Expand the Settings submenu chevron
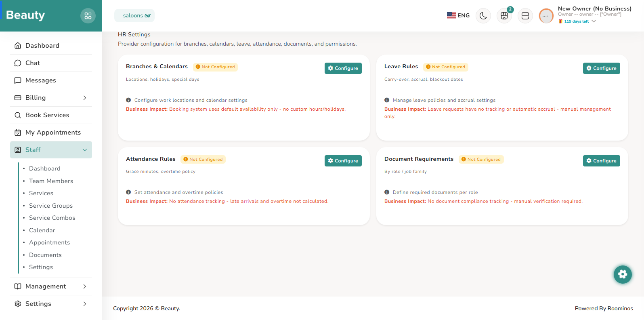This screenshot has height=320, width=644. pyautogui.click(x=85, y=304)
